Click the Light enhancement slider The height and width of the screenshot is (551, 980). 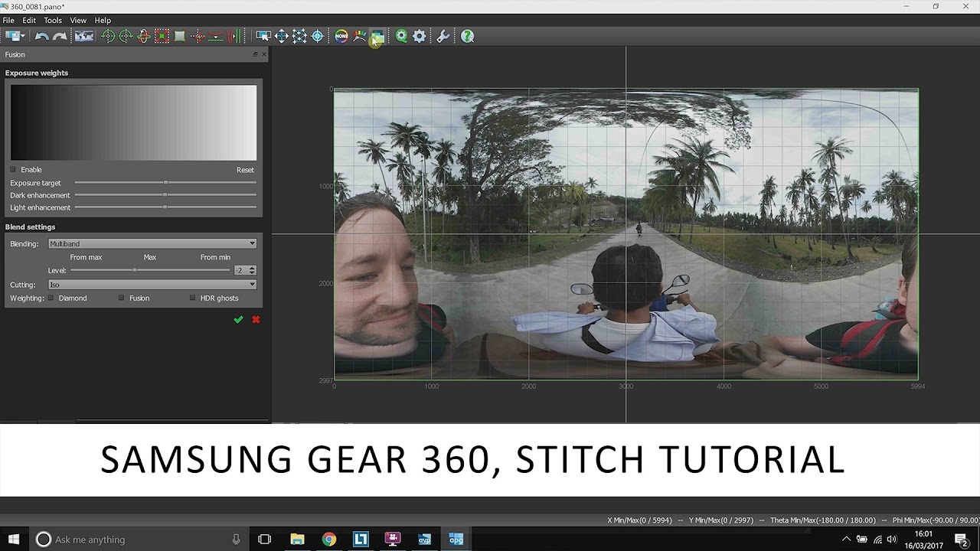165,207
